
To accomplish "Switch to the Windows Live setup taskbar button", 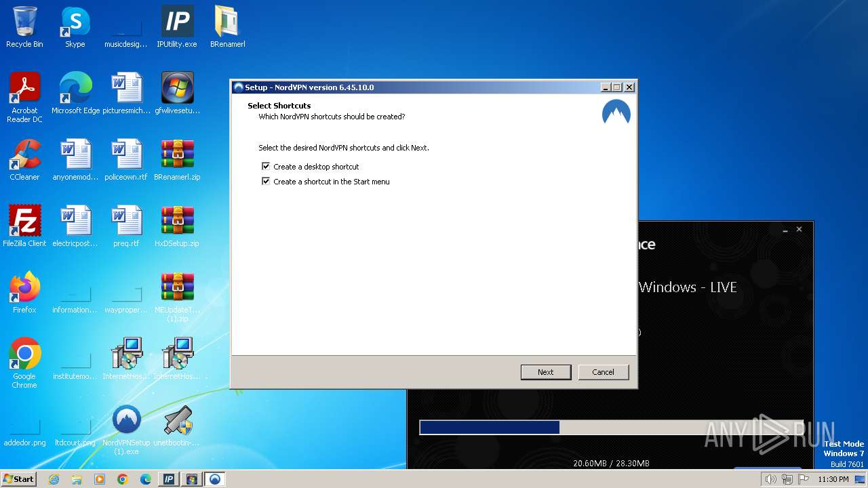I will point(192,479).
